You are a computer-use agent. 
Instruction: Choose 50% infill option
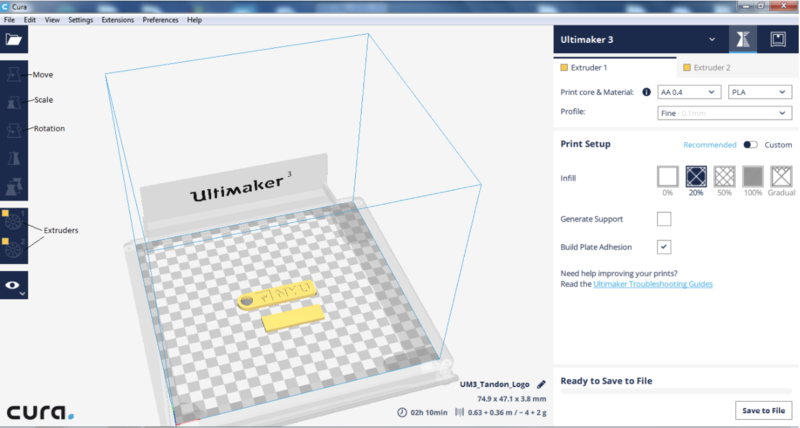(x=724, y=177)
